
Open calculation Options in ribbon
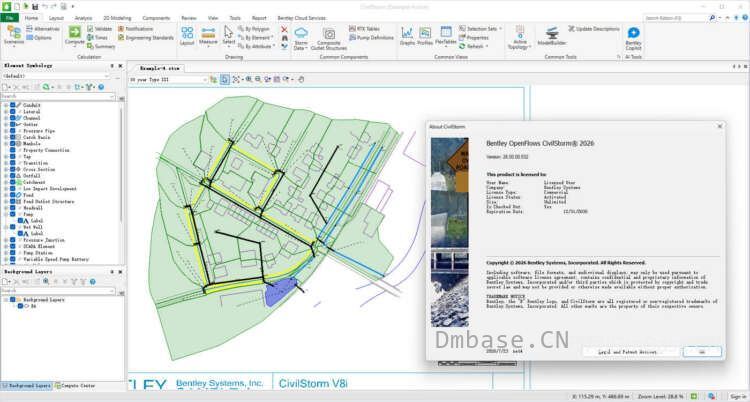click(39, 38)
